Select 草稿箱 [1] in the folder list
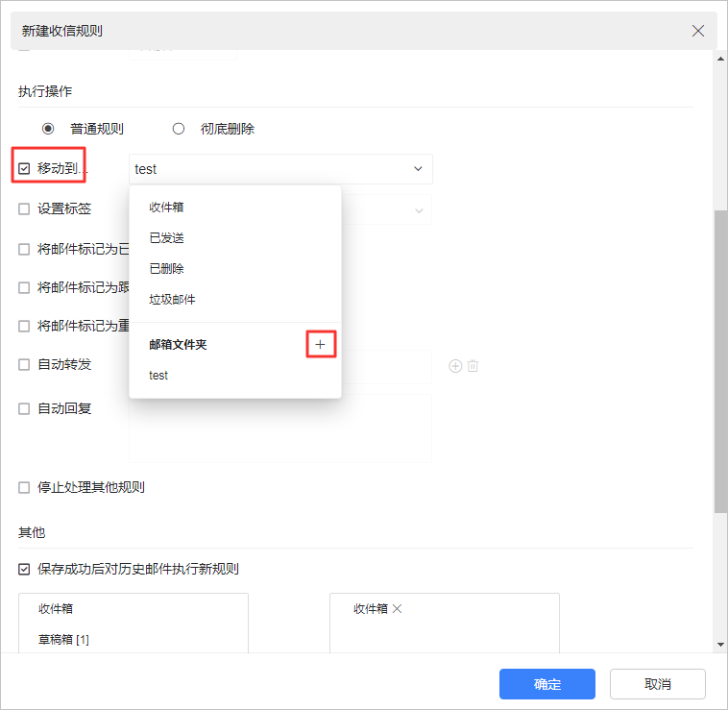 64,640
